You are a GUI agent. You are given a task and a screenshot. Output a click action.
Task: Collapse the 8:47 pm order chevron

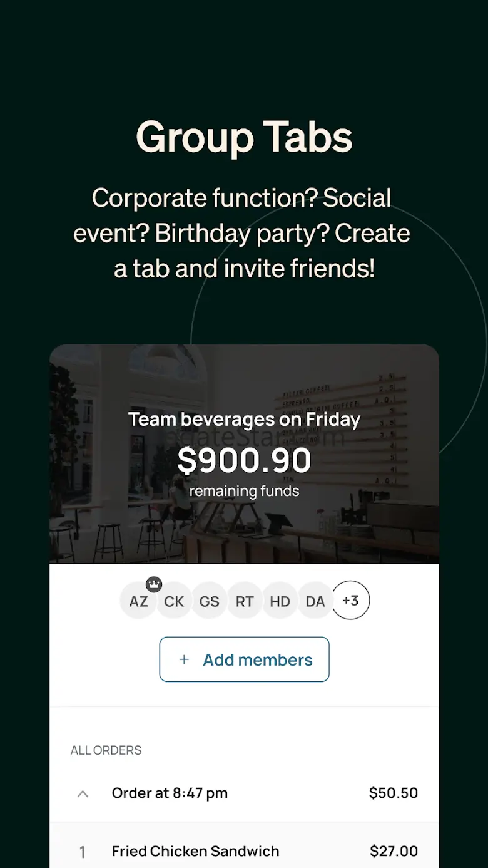pyautogui.click(x=83, y=793)
